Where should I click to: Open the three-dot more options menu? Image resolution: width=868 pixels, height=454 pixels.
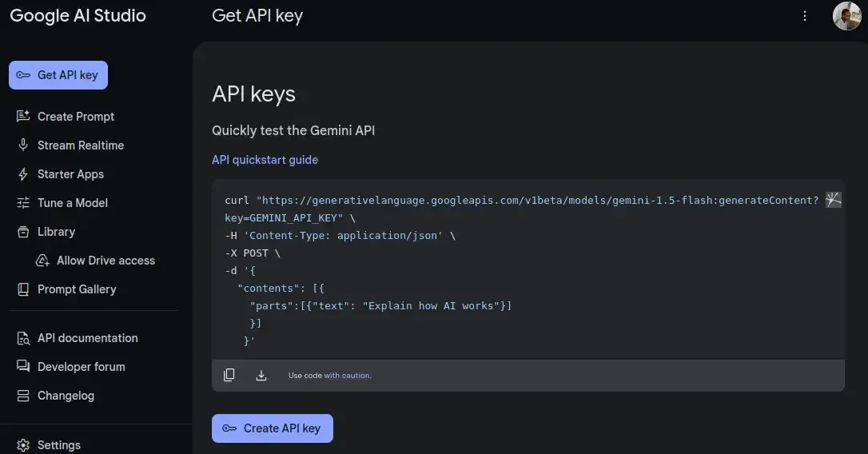click(x=805, y=16)
